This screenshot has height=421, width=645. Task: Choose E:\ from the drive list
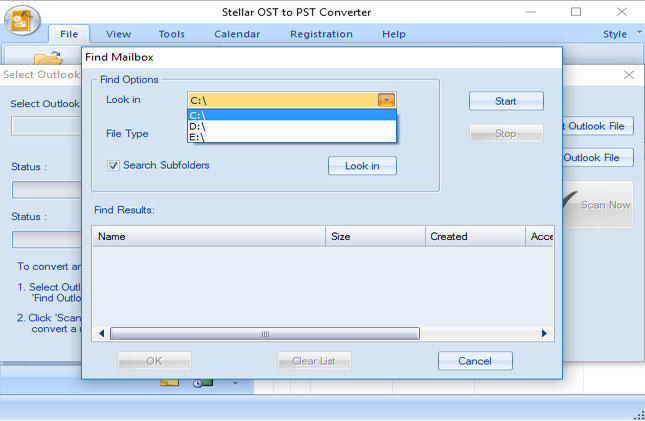point(292,137)
